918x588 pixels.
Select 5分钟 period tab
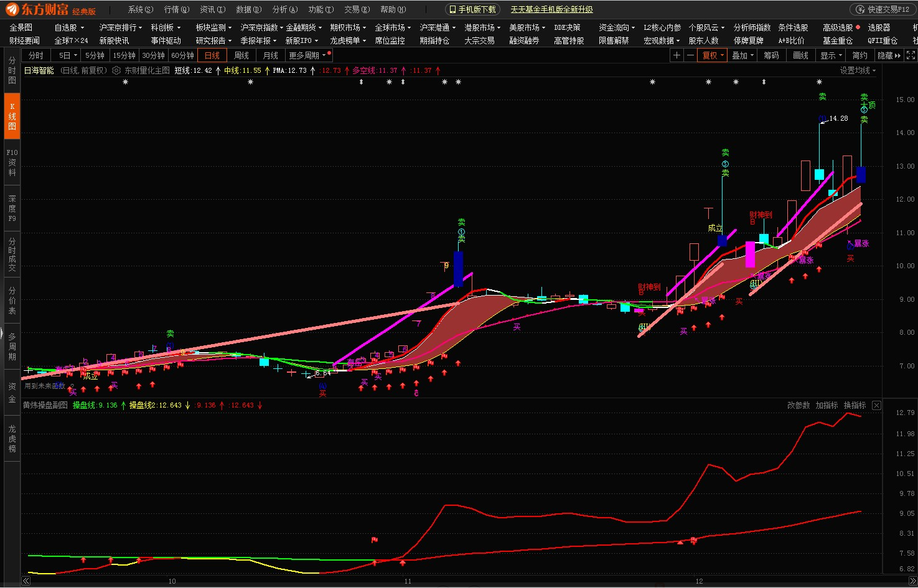pyautogui.click(x=95, y=55)
